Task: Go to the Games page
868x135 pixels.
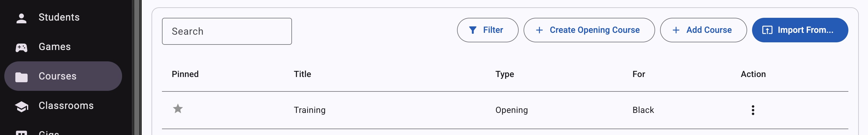Action: [55, 47]
